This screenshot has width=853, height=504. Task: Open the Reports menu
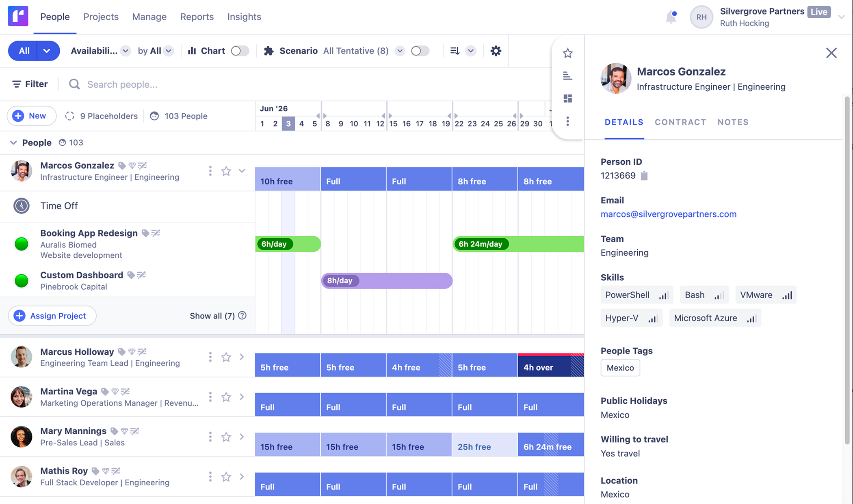tap(197, 17)
